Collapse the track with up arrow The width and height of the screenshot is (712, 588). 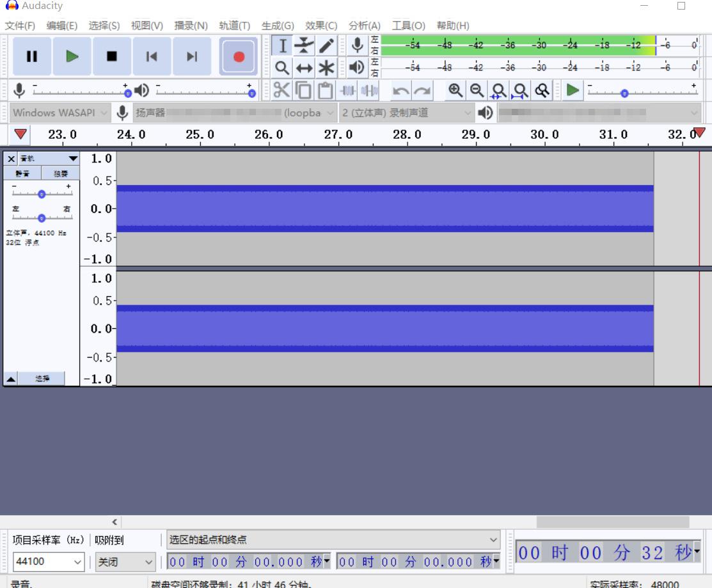coord(11,379)
